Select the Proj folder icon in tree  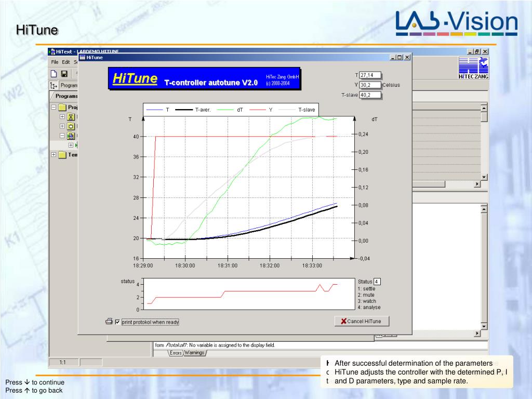(62, 107)
